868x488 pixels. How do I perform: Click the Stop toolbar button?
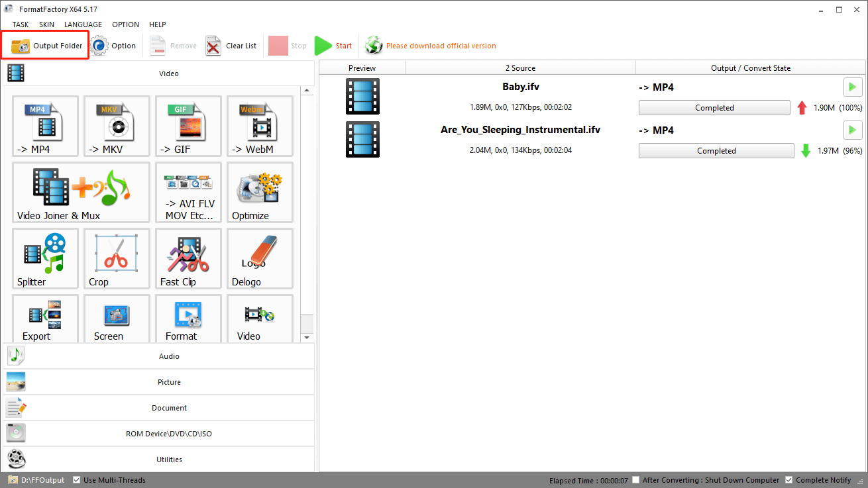coord(288,46)
